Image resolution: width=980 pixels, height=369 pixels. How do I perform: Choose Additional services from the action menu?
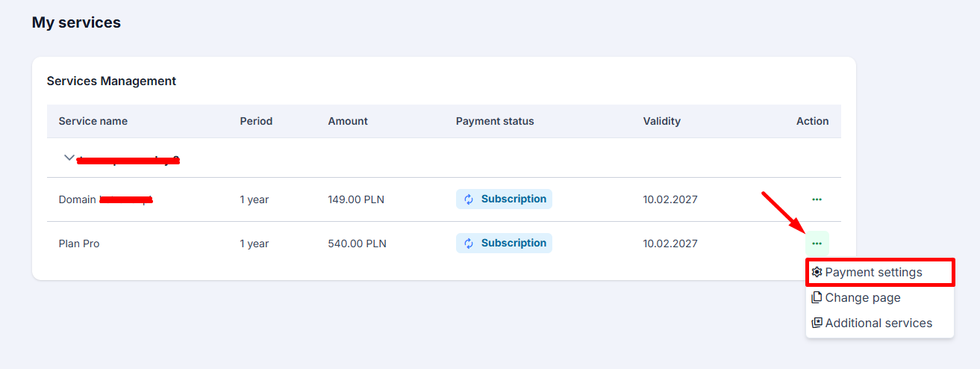[878, 323]
